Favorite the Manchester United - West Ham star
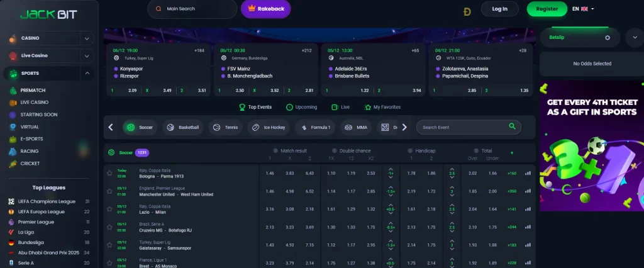 coord(109,191)
